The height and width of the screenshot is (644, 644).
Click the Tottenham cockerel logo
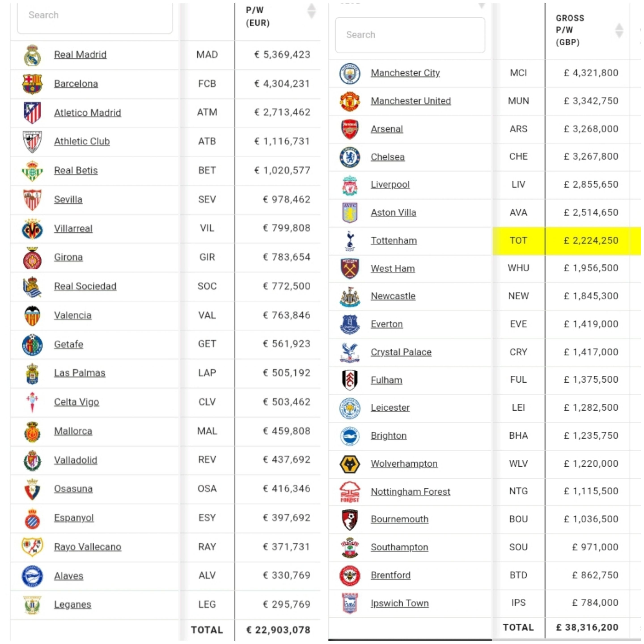[350, 241]
